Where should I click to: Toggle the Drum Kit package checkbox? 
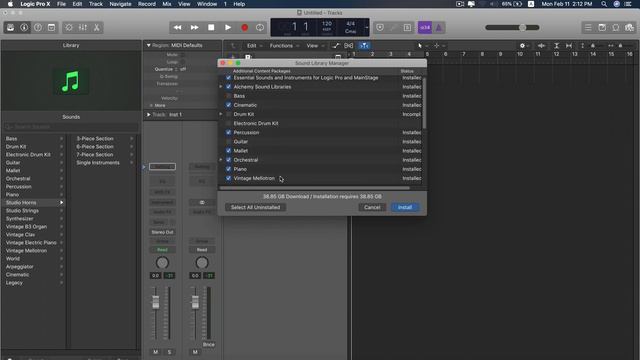click(x=229, y=114)
